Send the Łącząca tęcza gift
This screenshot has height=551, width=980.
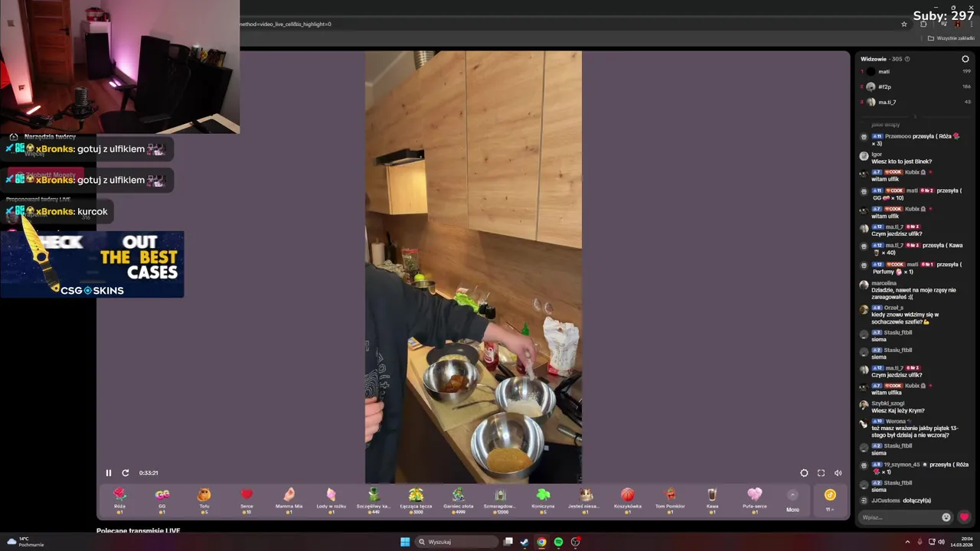tap(416, 500)
